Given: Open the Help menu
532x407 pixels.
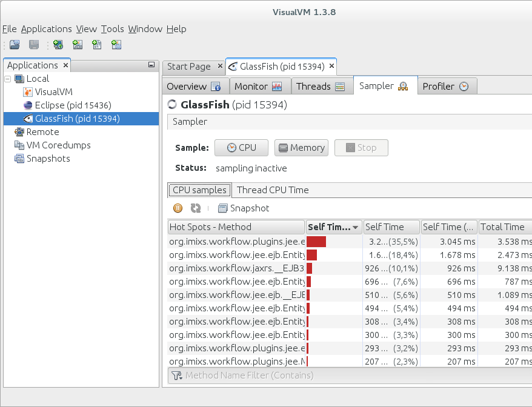Looking at the screenshot, I should 176,29.
